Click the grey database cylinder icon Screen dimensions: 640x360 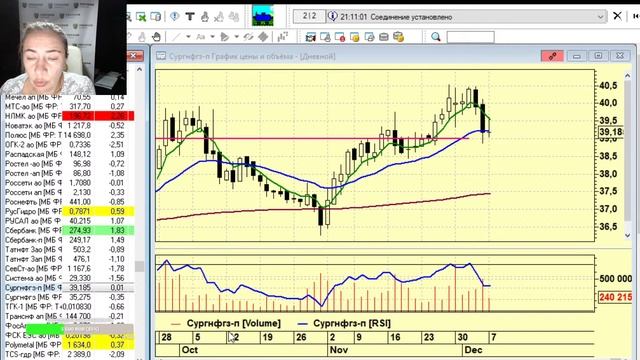pos(384,37)
